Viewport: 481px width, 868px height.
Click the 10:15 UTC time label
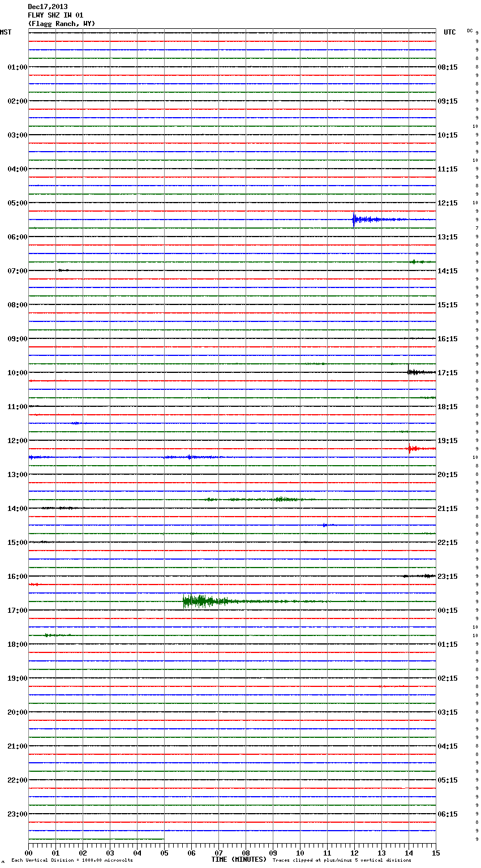click(448, 135)
